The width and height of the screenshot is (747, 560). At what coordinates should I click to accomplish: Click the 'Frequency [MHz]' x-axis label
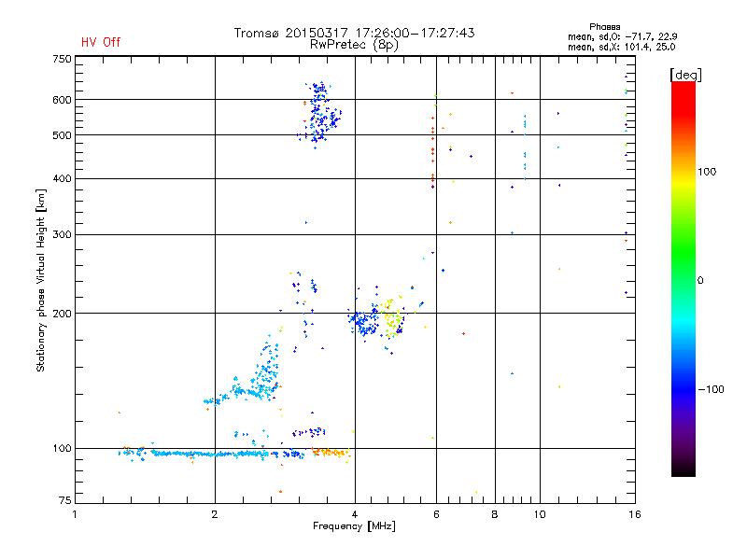click(x=354, y=526)
